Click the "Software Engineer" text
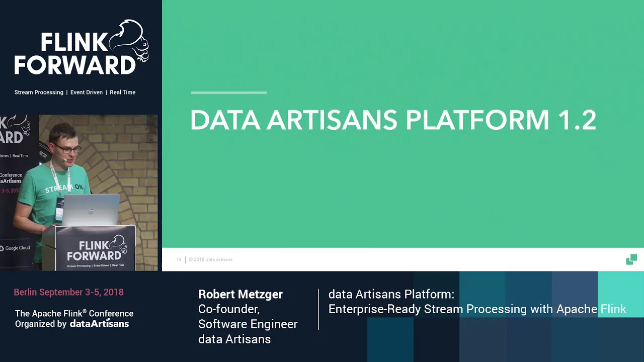 248,324
